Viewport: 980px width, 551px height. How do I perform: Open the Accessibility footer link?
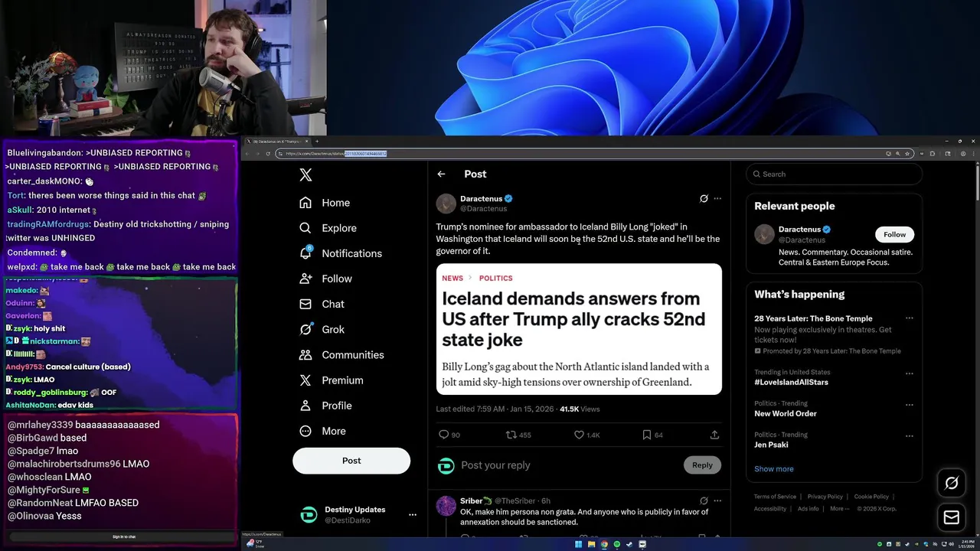(x=770, y=509)
